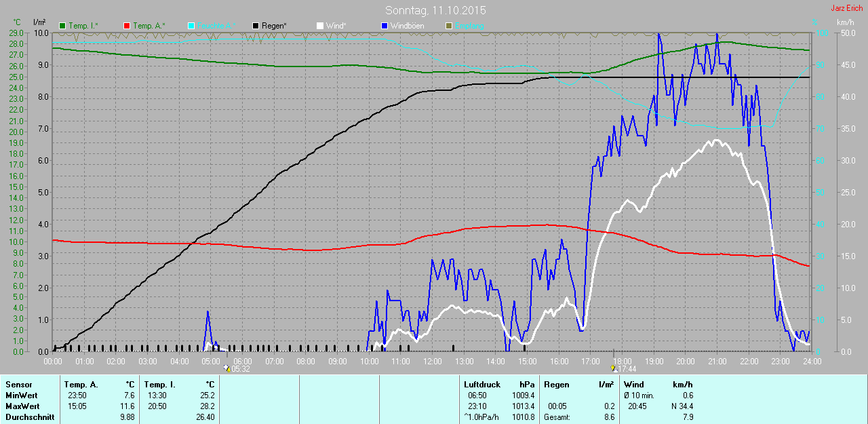Select the 'Temp. I.*' legend label
The height and width of the screenshot is (424, 868).
pos(83,26)
